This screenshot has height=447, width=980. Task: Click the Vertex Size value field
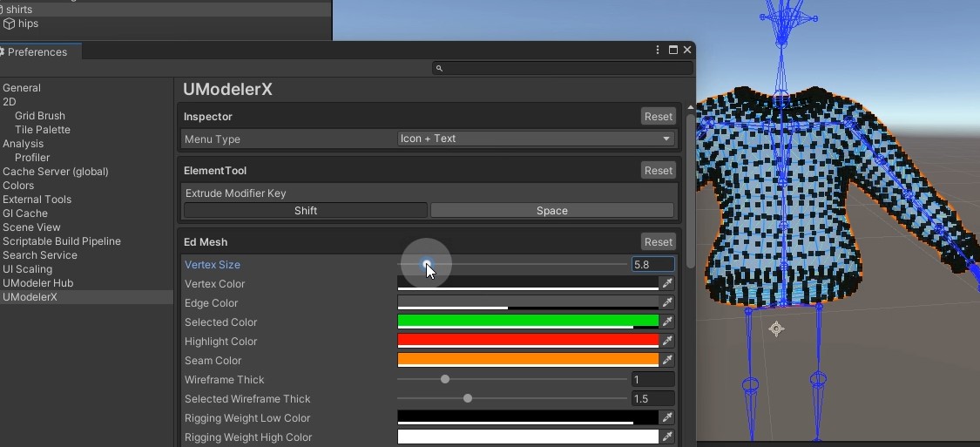coord(653,264)
